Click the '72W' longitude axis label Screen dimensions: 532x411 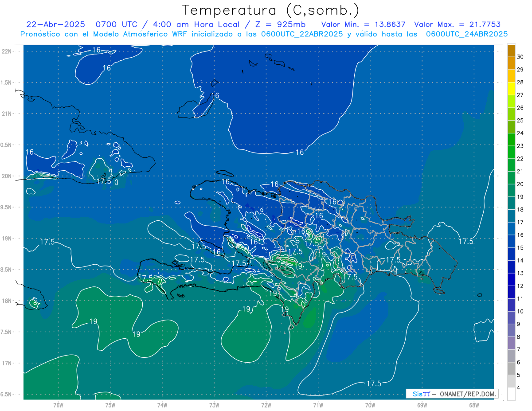click(x=266, y=405)
